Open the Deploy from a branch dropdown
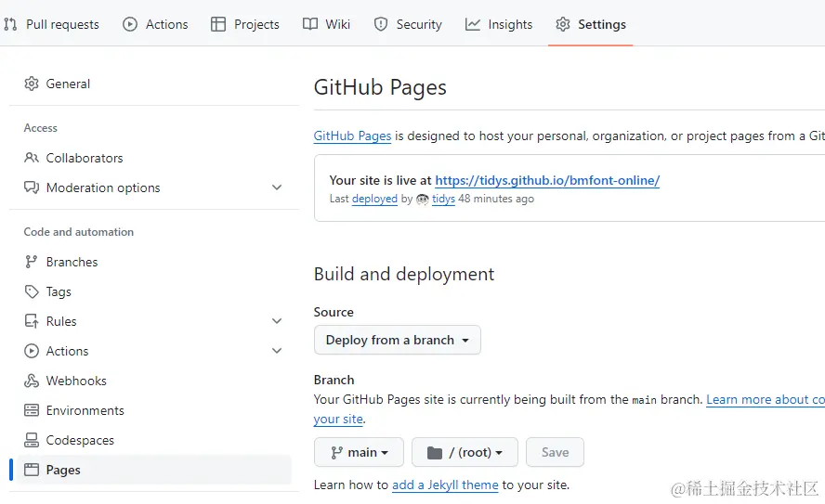 click(397, 340)
